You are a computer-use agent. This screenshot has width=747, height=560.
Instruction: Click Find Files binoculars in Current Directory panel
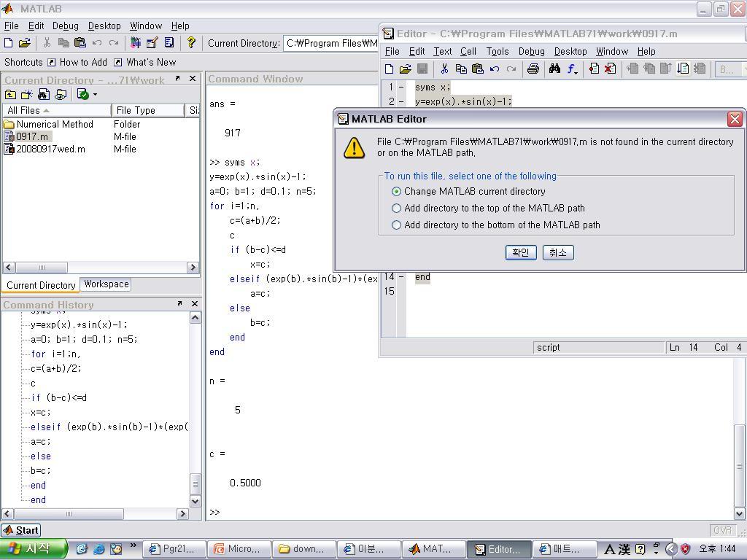(x=44, y=94)
